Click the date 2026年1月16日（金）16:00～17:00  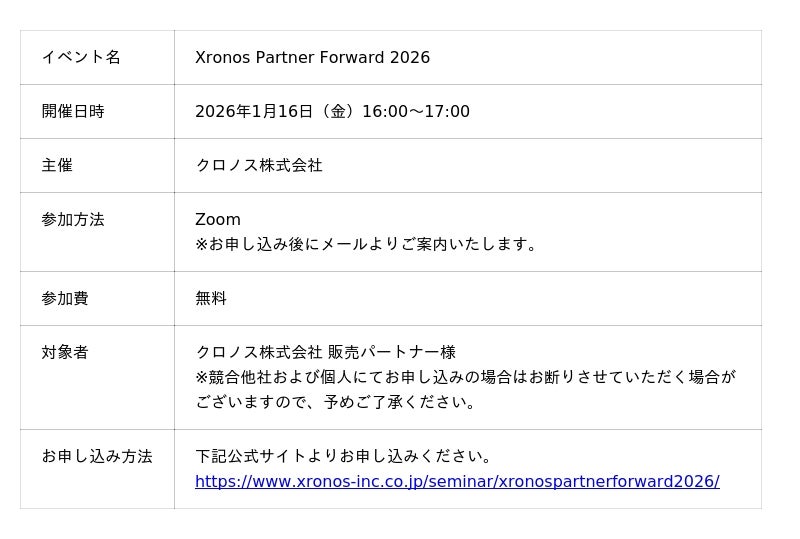[x=332, y=111]
